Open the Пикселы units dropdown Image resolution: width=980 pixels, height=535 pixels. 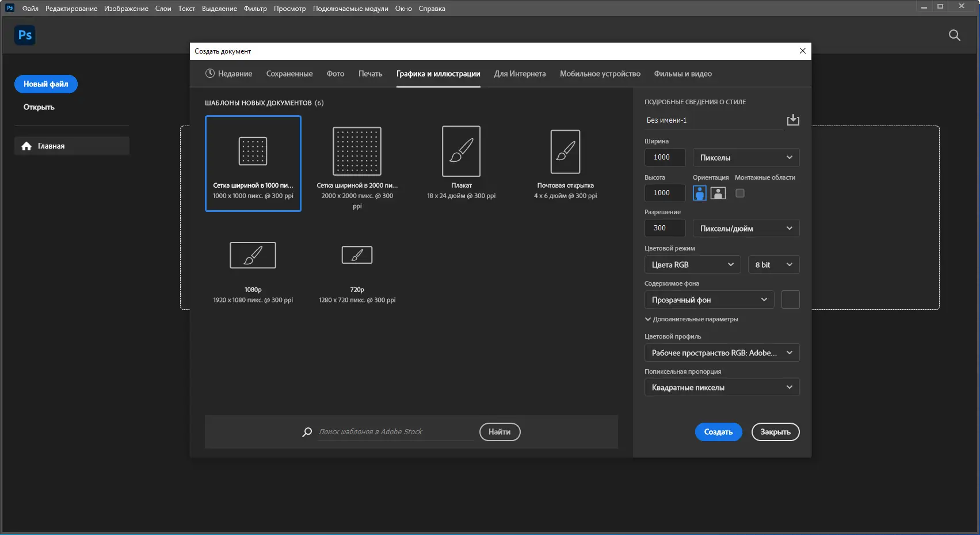[x=746, y=157]
